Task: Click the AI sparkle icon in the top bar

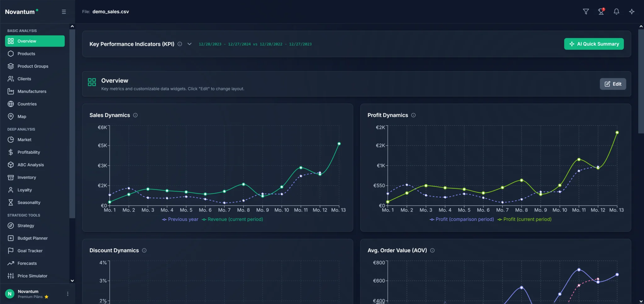Action: coord(631,11)
